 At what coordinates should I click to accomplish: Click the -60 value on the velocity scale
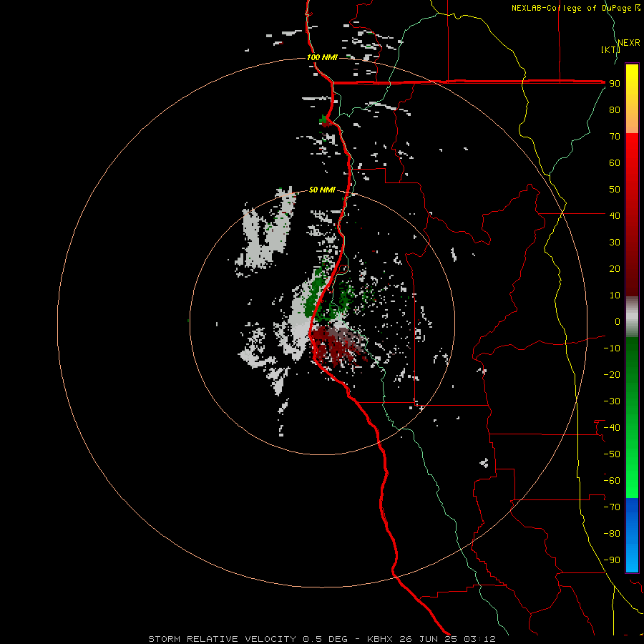click(x=612, y=481)
